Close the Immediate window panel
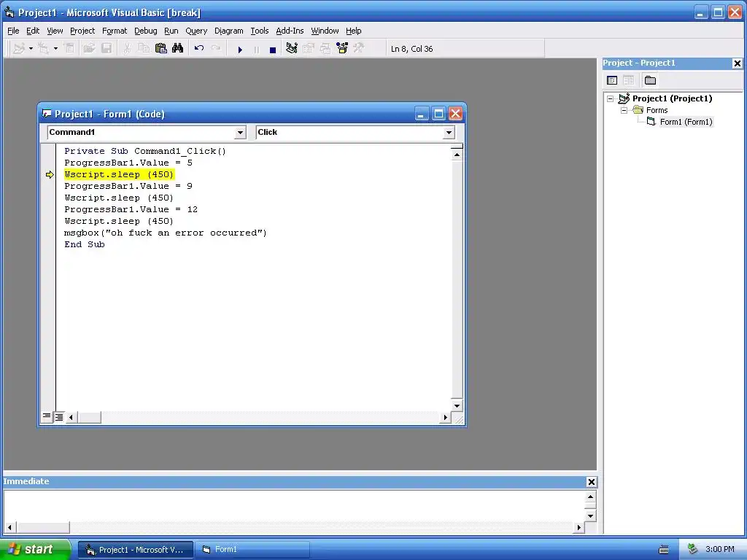Screen dimensions: 747x560 click(591, 482)
